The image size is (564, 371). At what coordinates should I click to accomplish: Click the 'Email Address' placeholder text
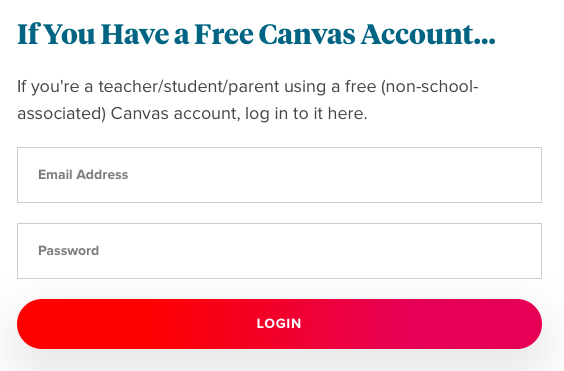click(x=83, y=175)
